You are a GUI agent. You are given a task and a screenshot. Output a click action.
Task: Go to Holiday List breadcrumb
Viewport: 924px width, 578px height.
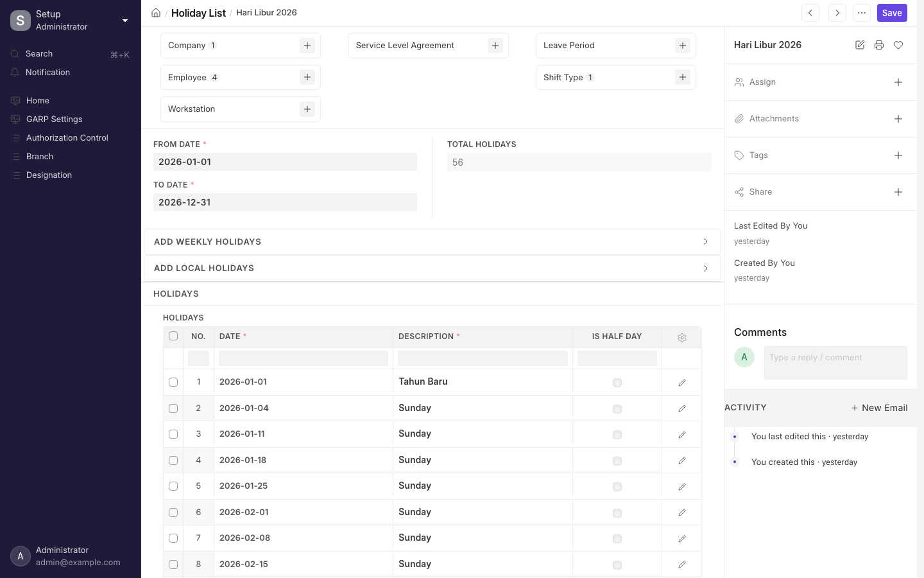pos(198,13)
